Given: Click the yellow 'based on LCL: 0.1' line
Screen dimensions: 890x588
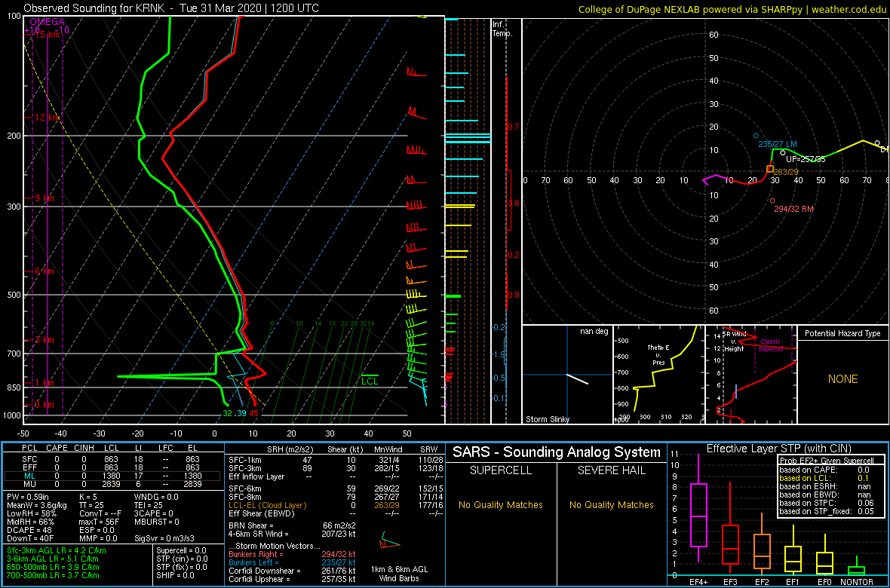Looking at the screenshot, I should tap(823, 478).
